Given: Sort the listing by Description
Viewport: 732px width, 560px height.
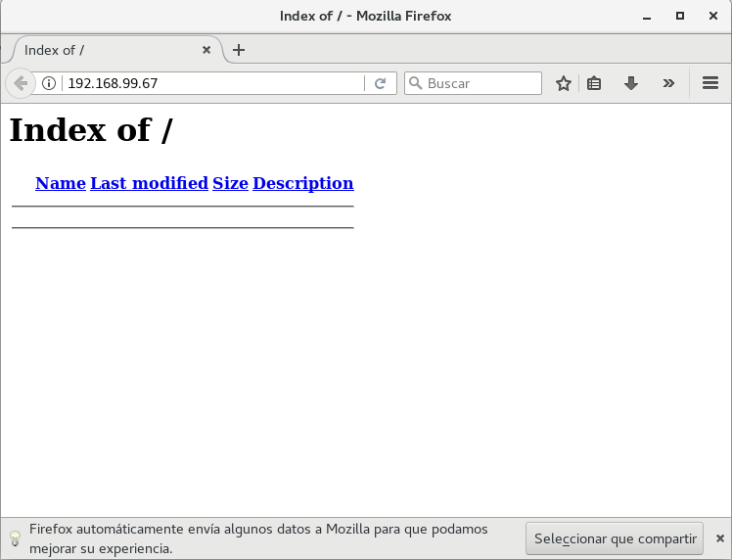Looking at the screenshot, I should (x=302, y=183).
